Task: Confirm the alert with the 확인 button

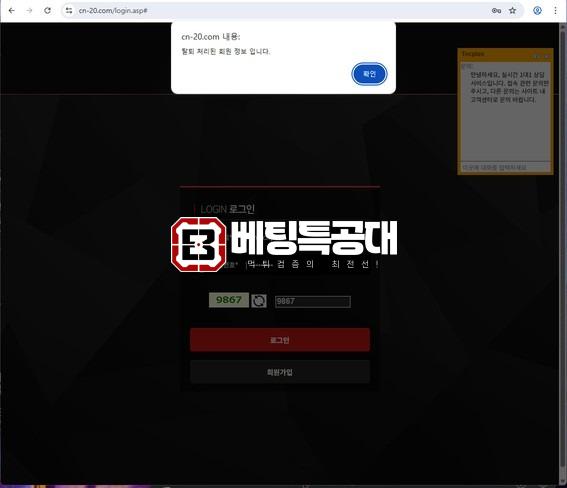Action: [369, 74]
